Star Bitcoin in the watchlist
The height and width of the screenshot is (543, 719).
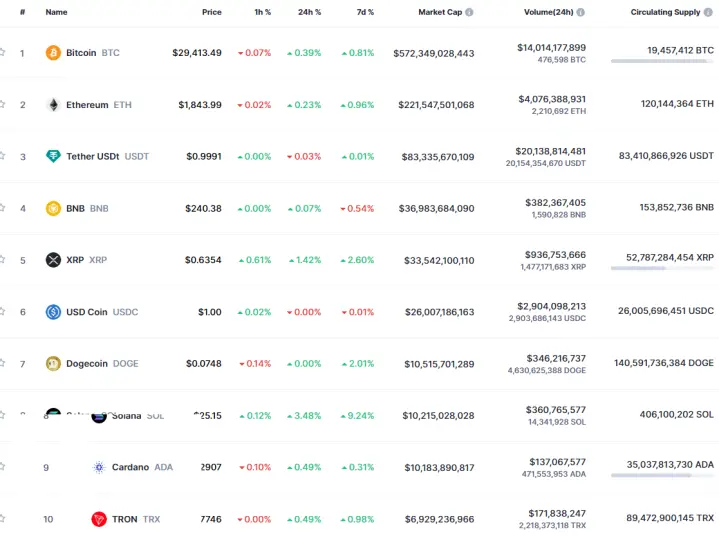tap(2, 52)
